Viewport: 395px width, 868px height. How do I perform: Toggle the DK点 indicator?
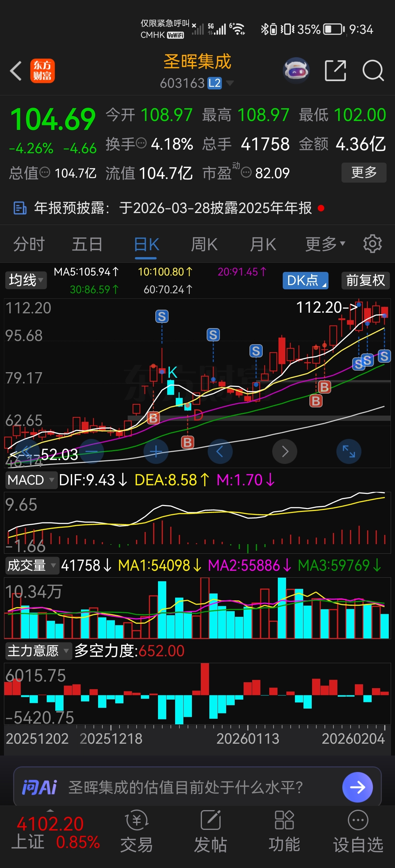click(x=305, y=280)
